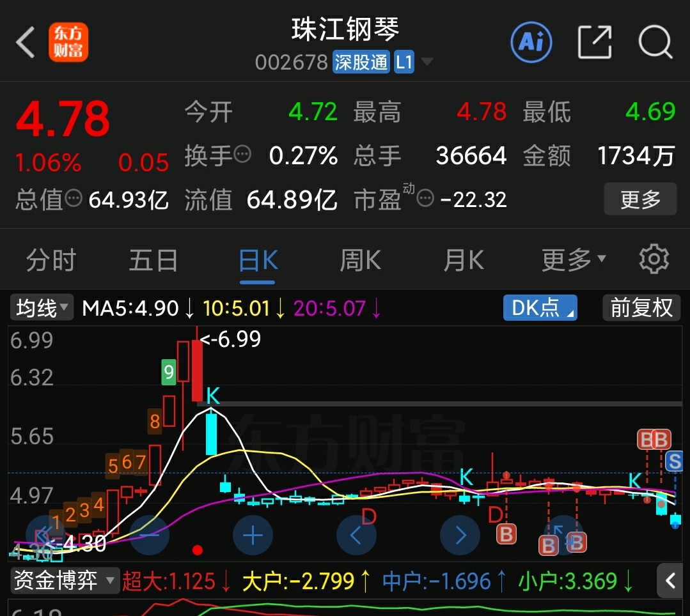Screen dimensions: 690x616
Task: Zoom out chart with minus button
Action: tap(149, 535)
